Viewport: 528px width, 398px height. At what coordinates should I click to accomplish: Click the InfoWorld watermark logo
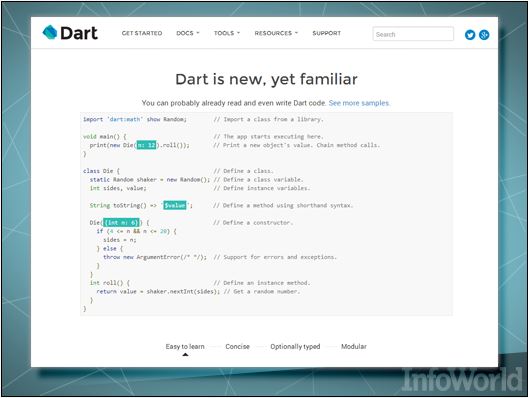coord(461,380)
